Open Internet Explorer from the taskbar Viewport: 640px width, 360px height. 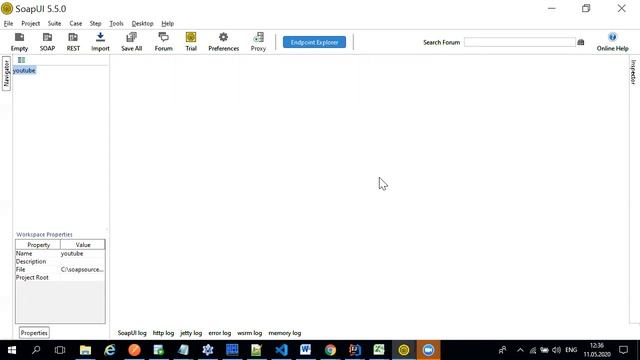coord(110,350)
